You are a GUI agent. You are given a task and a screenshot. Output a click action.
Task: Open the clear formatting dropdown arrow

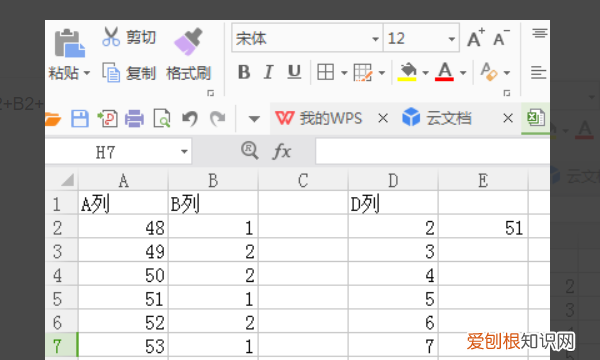507,73
